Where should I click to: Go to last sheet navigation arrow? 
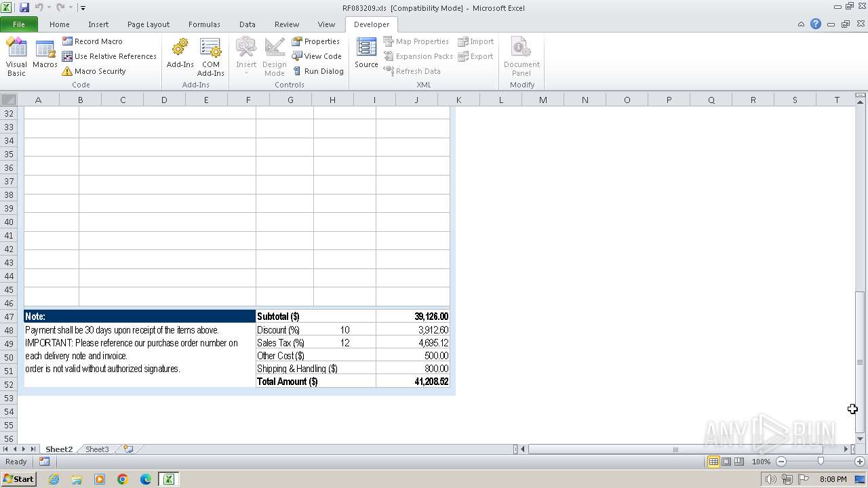pos(33,449)
